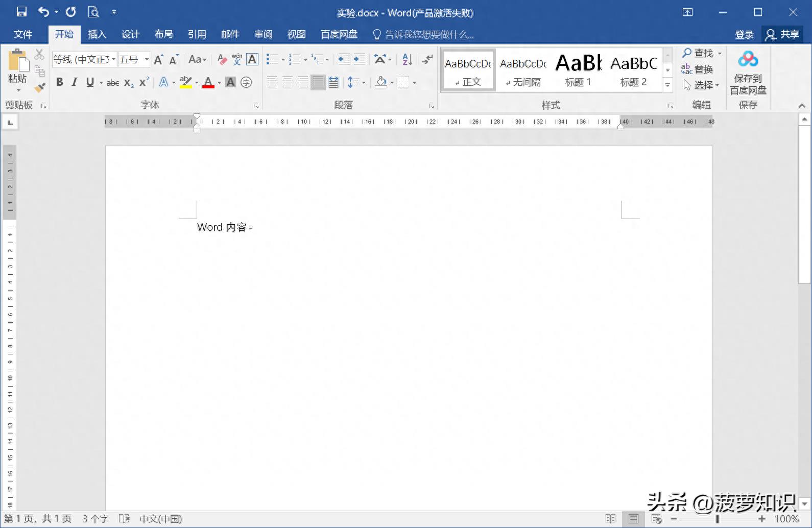Image resolution: width=812 pixels, height=528 pixels.
Task: Toggle subscript formatting
Action: tap(129, 82)
